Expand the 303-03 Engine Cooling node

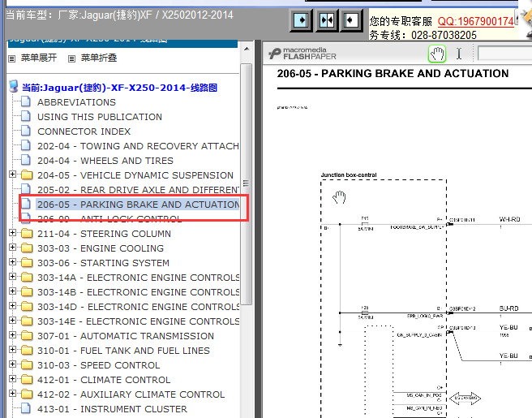click(12, 248)
